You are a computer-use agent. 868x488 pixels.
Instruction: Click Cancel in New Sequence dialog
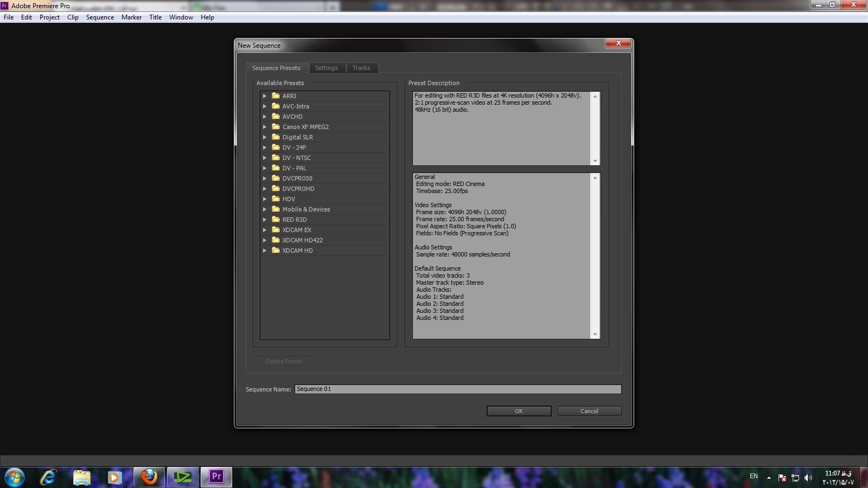(x=589, y=411)
